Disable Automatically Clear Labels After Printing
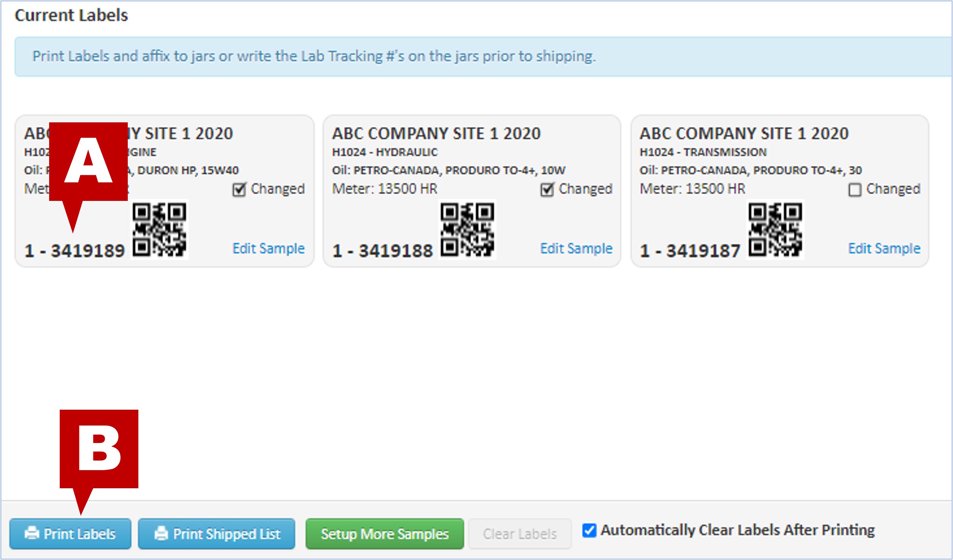This screenshot has width=953, height=560. point(589,530)
